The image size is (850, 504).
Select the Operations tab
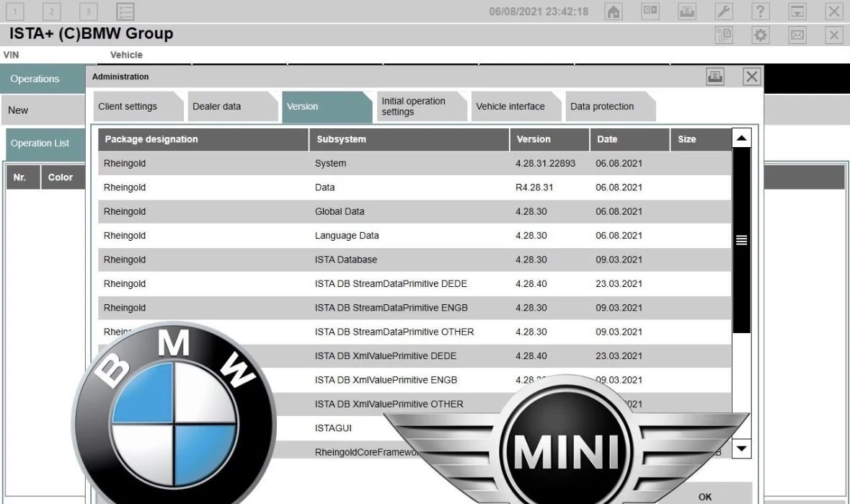(x=43, y=79)
